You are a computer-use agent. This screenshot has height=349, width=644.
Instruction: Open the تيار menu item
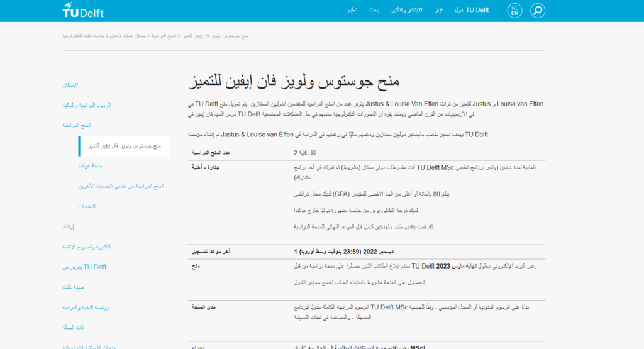pyautogui.click(x=440, y=10)
